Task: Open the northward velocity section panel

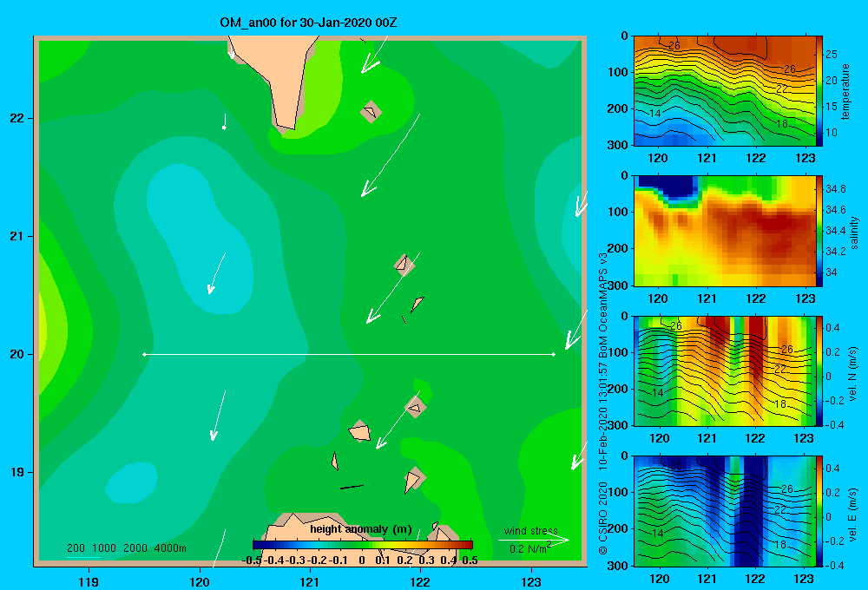Action: pos(725,370)
